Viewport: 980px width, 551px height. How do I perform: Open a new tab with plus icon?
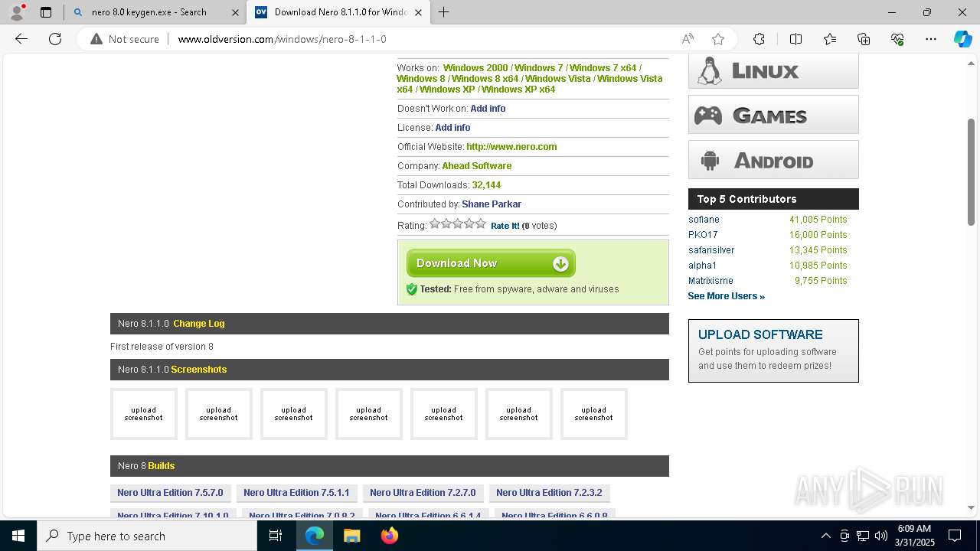[x=443, y=12]
